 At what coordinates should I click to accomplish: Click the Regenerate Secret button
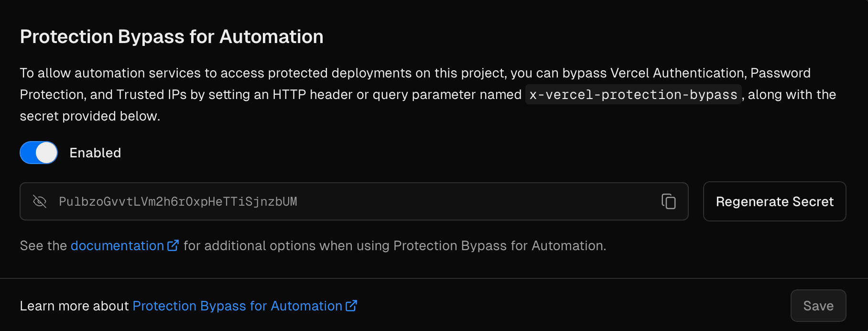pyautogui.click(x=774, y=201)
